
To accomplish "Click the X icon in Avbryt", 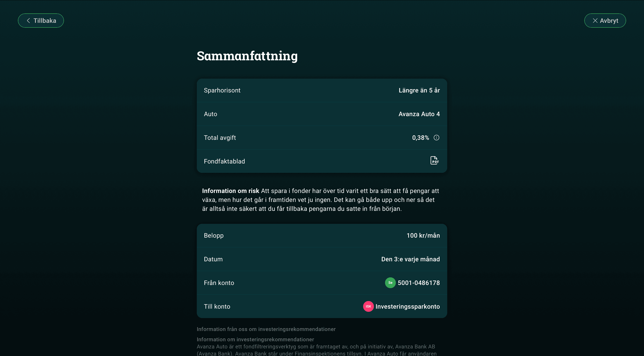I will [595, 21].
